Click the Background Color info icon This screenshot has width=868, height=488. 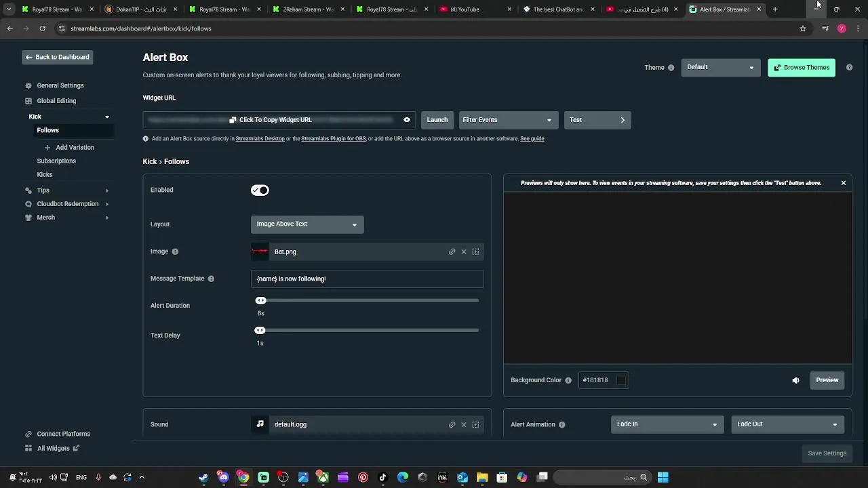568,380
